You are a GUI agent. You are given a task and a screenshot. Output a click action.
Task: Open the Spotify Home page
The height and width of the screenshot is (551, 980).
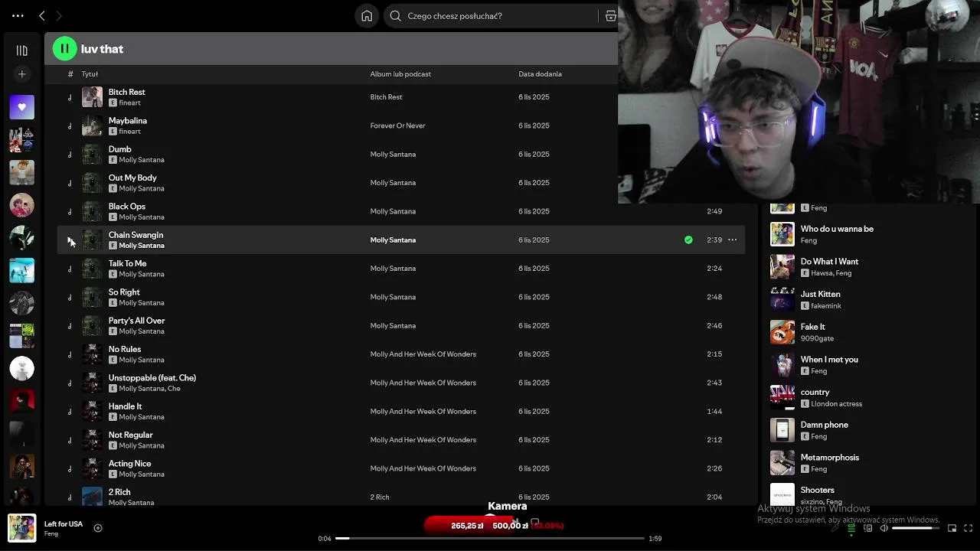tap(367, 15)
